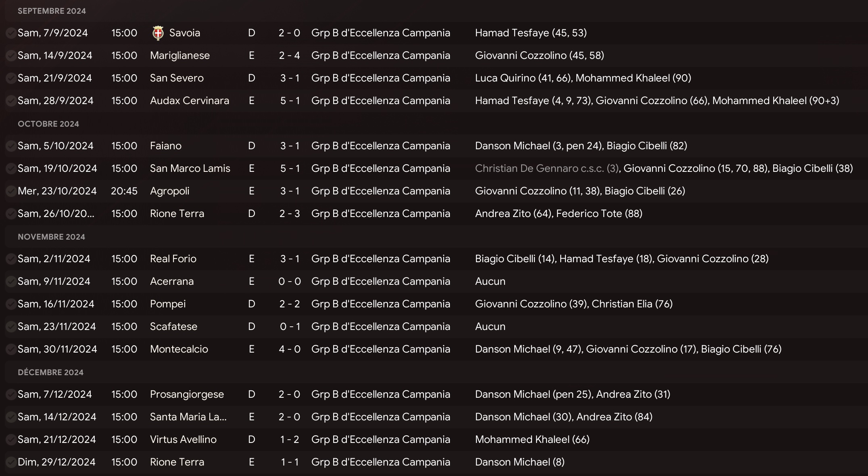
Task: Open the Acerrana team link
Action: 172,282
